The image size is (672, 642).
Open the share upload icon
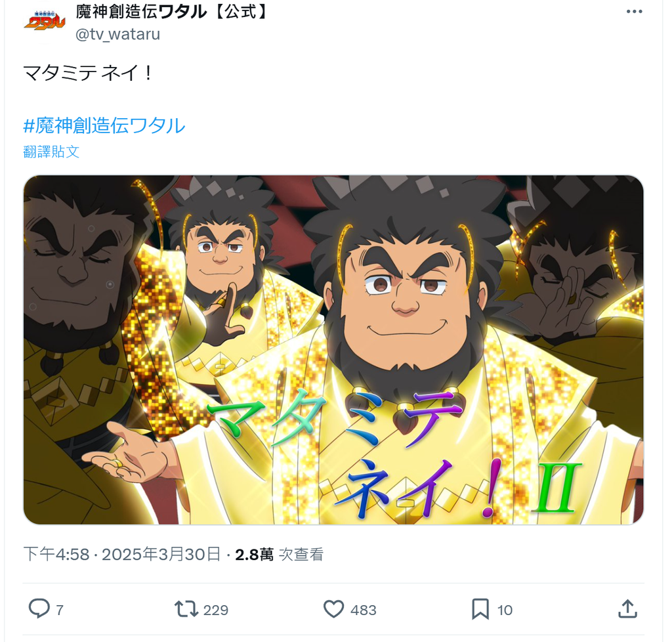627,609
